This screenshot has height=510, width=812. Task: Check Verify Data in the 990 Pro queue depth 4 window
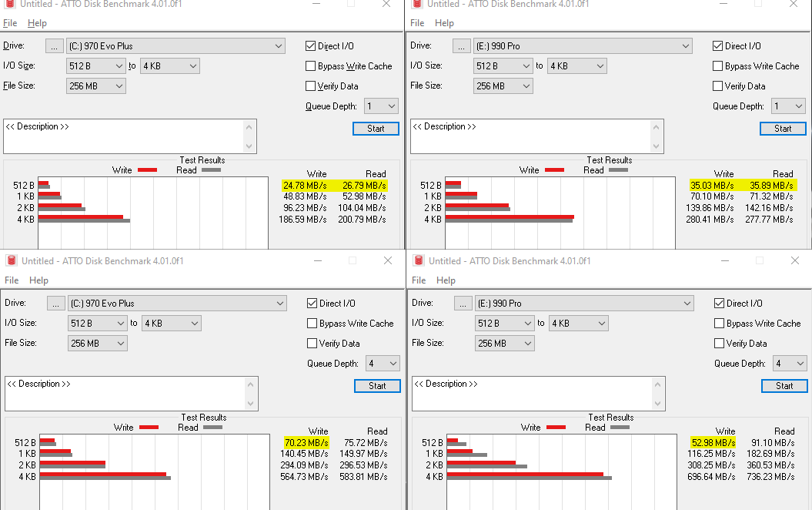(x=720, y=344)
